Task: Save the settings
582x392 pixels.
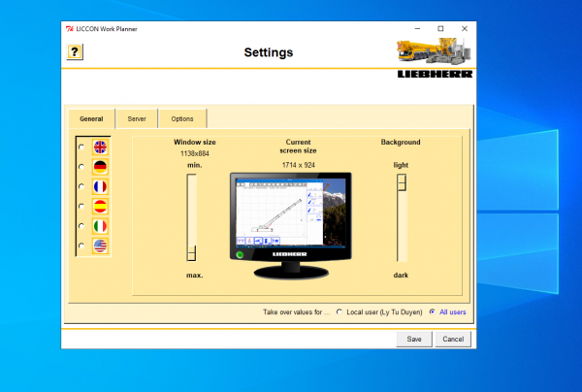Action: pyautogui.click(x=414, y=339)
